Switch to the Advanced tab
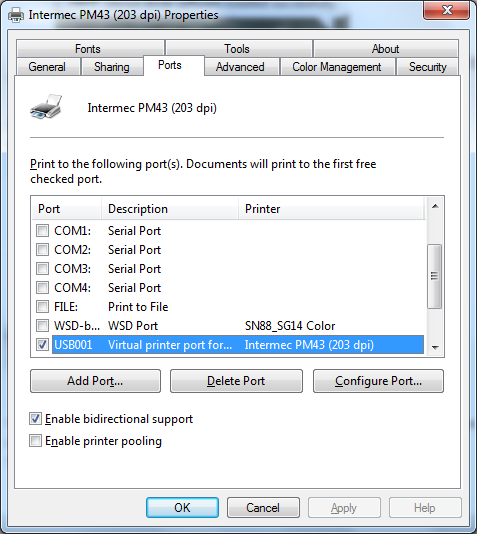 pyautogui.click(x=241, y=67)
